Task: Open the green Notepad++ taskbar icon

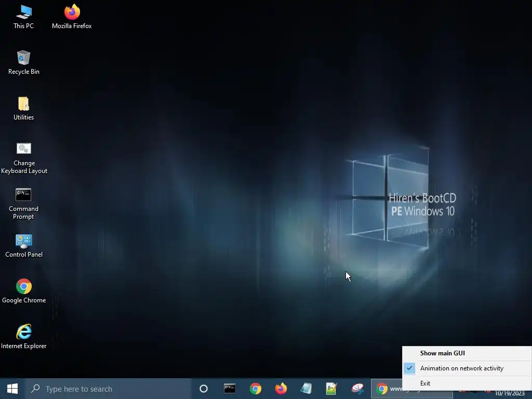Action: click(331, 389)
